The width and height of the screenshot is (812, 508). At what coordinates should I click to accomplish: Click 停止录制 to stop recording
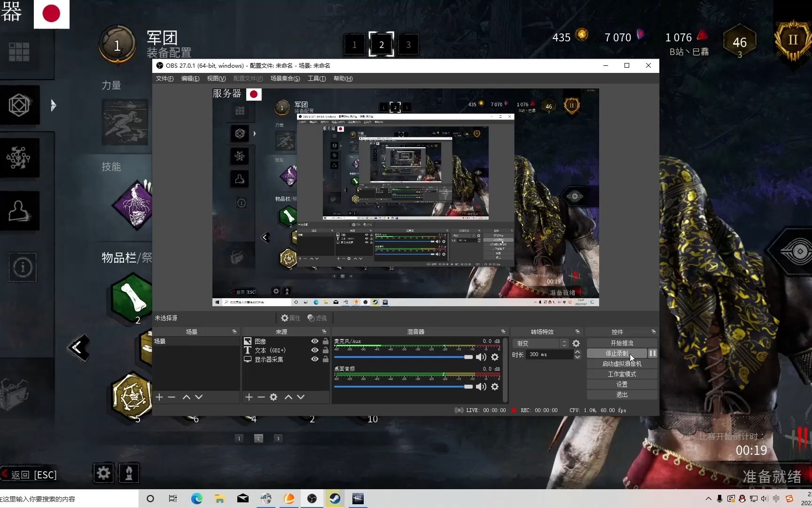click(617, 353)
